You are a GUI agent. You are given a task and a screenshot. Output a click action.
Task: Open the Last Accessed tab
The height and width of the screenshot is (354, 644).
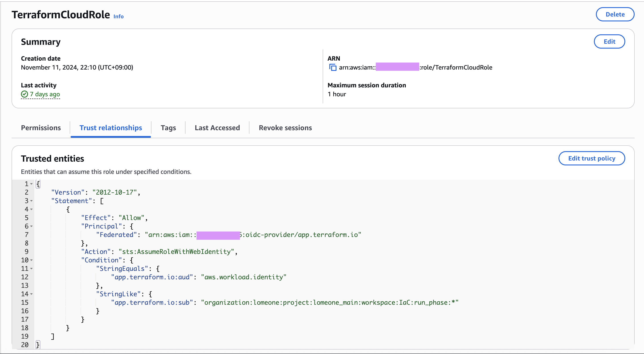pos(217,128)
